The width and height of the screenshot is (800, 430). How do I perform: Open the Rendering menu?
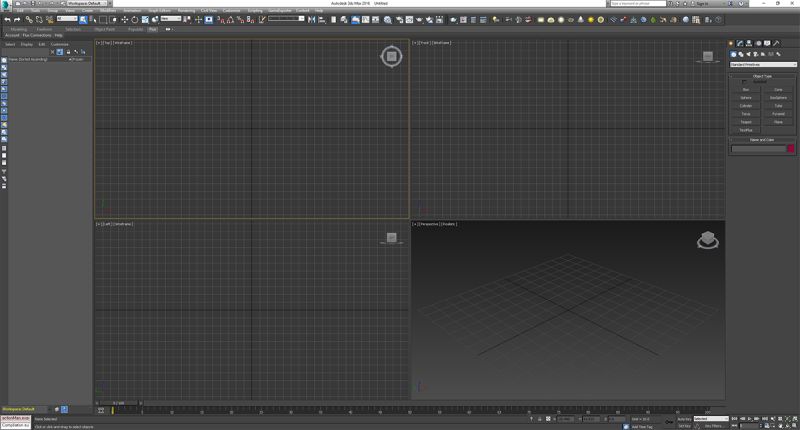186,10
